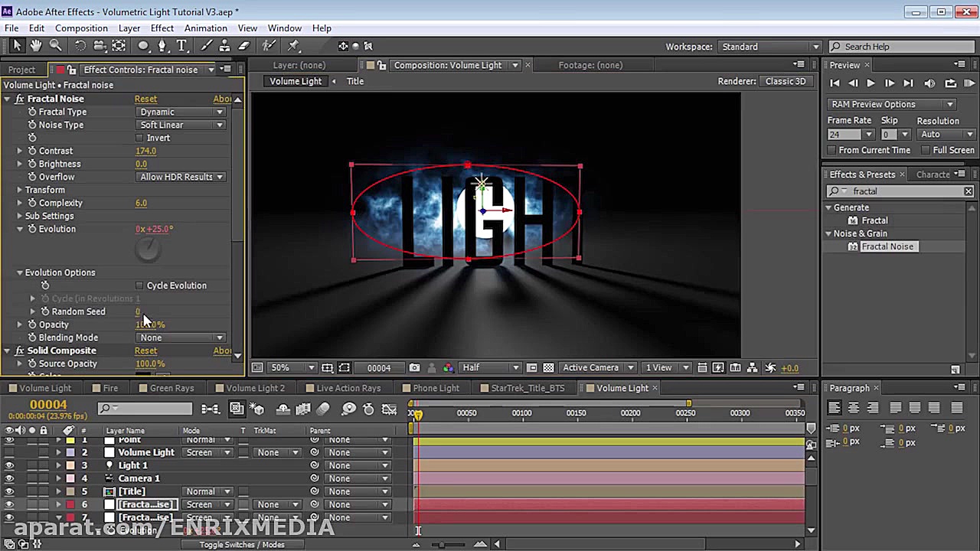
Task: Expand the Sub Settings group
Action: click(20, 216)
